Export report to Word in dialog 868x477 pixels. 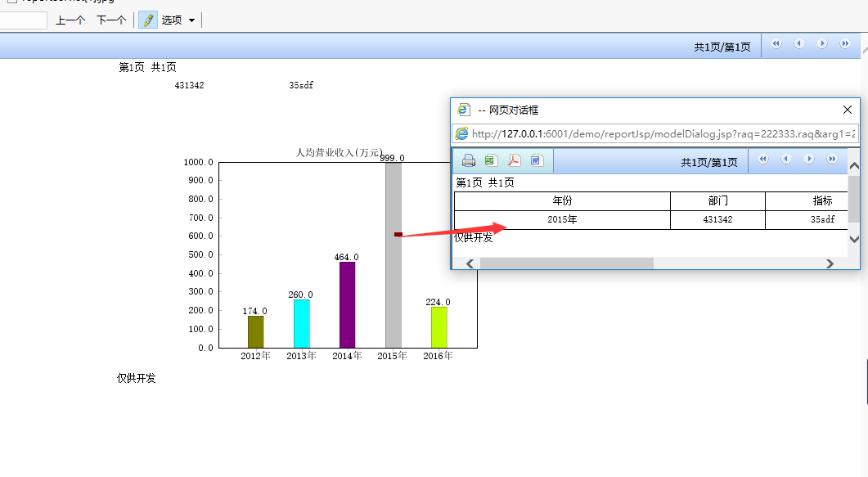click(x=537, y=160)
